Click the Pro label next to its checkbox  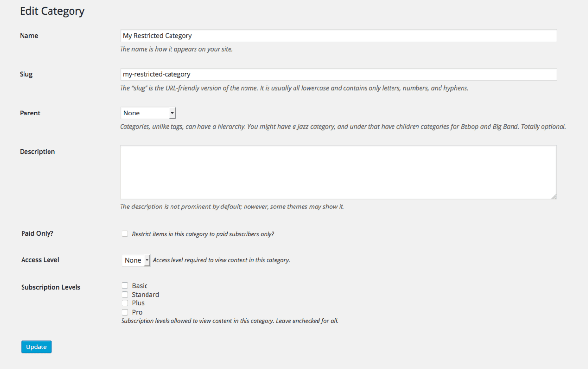(136, 312)
